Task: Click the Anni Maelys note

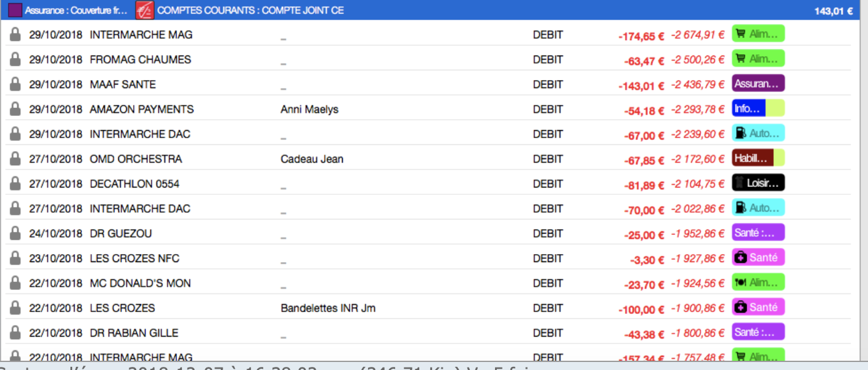Action: point(309,110)
